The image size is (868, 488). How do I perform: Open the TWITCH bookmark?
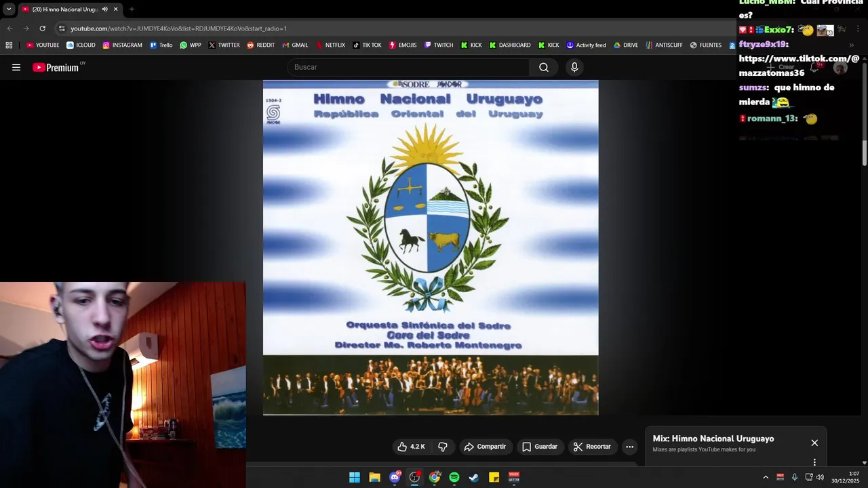pos(438,45)
